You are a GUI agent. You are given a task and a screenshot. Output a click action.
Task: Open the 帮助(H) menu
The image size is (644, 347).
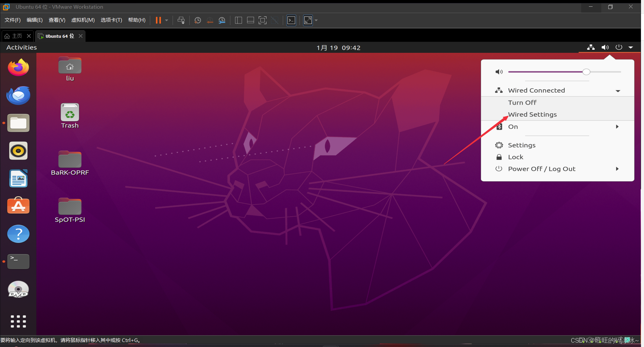tap(137, 20)
